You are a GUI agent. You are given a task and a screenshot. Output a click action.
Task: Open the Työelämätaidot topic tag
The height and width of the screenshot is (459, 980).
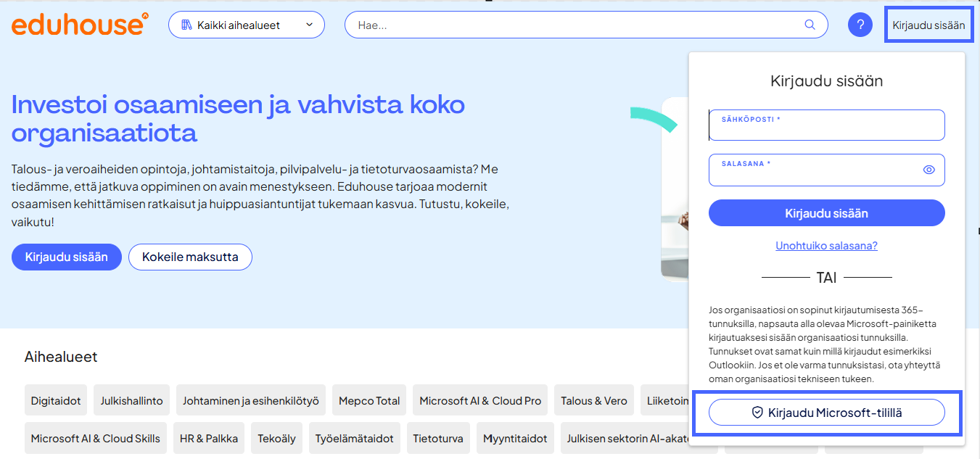click(355, 439)
